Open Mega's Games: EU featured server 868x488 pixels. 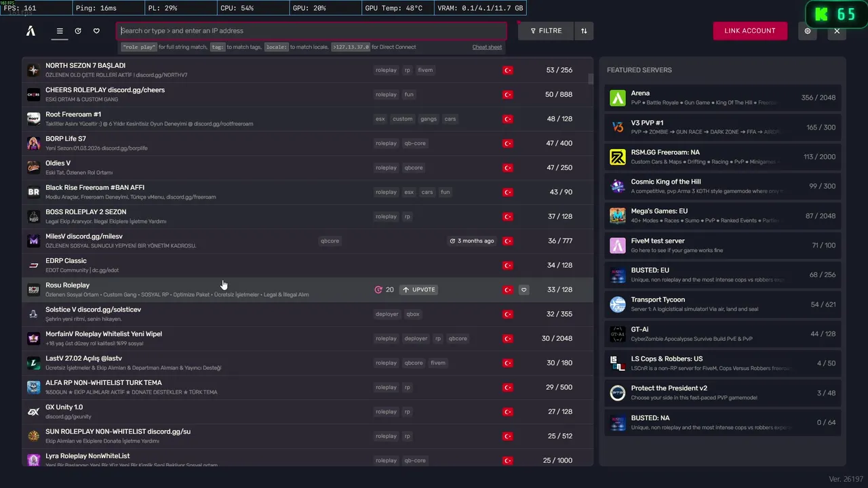pyautogui.click(x=723, y=216)
